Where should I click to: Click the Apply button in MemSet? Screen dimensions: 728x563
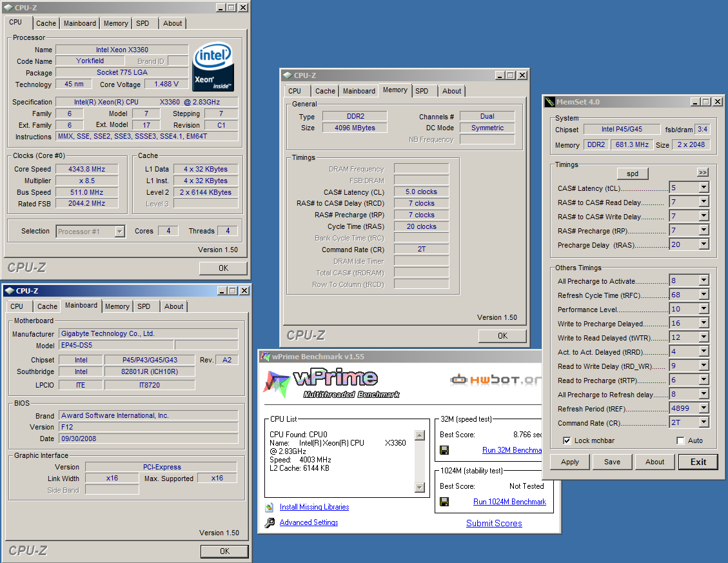(x=569, y=462)
